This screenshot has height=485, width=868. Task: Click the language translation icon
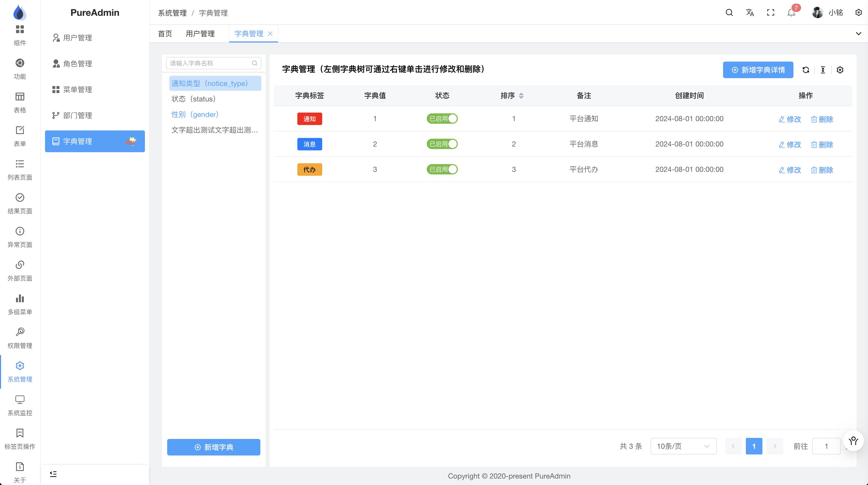click(x=750, y=13)
